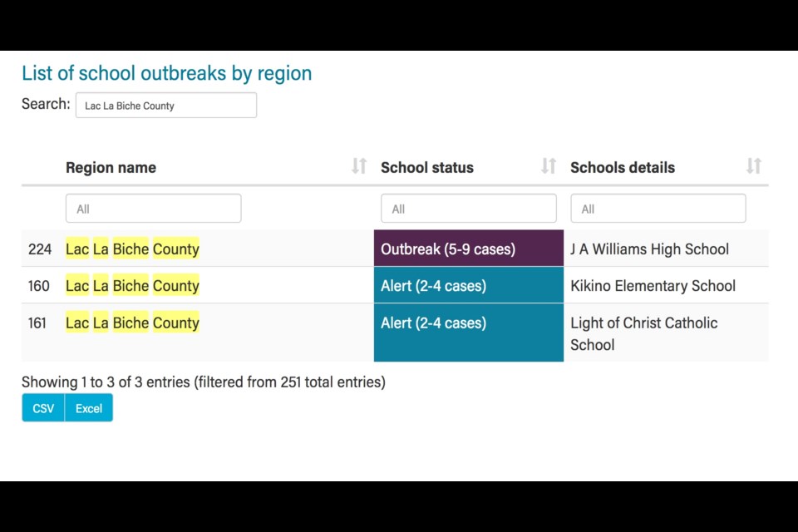The height and width of the screenshot is (532, 798).
Task: Focus the Region name 'All' filter field
Action: (x=153, y=208)
